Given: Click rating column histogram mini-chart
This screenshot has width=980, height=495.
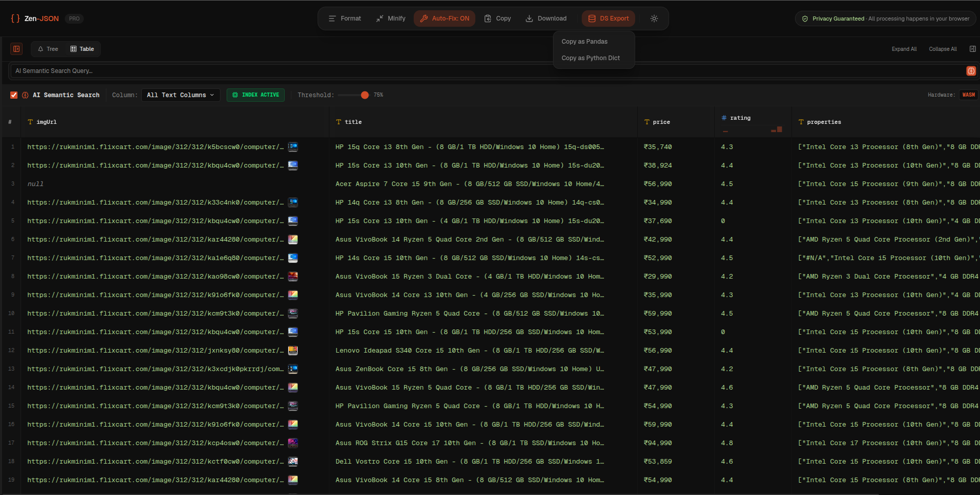Looking at the screenshot, I should pos(752,130).
